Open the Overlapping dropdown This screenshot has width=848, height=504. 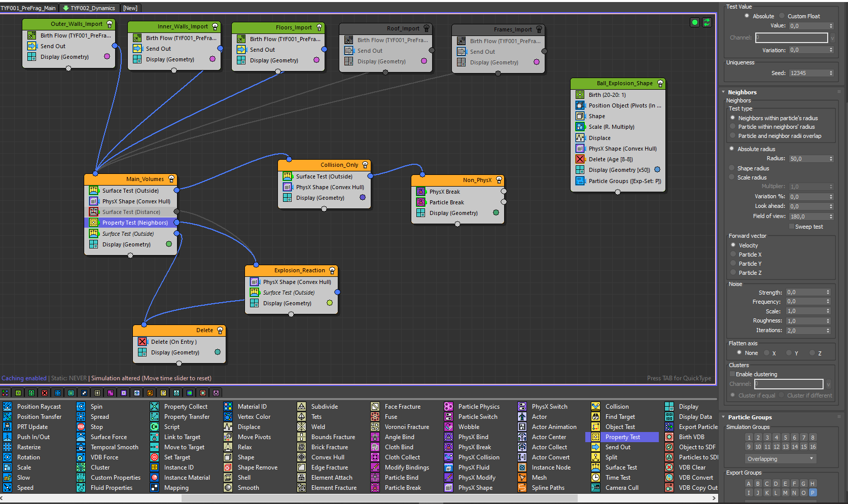(780, 459)
